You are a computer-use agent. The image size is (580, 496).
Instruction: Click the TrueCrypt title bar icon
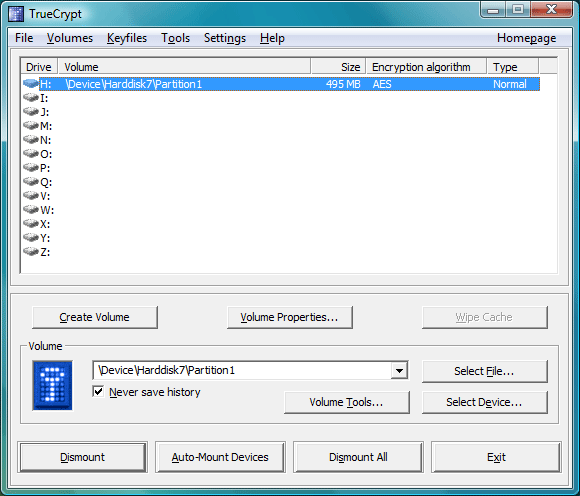coord(16,14)
